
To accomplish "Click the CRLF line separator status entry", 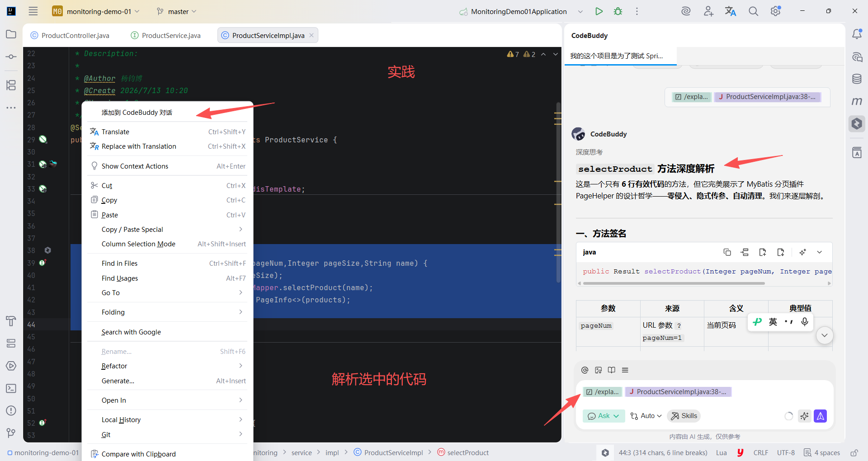I will click(x=761, y=453).
